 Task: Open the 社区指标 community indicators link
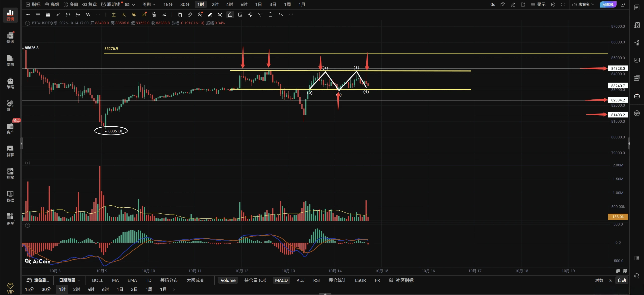point(401,280)
